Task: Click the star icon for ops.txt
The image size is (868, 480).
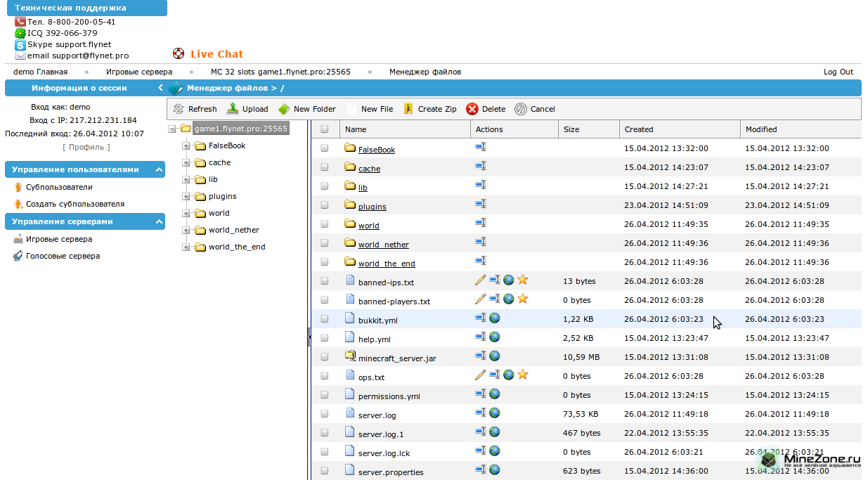Action: (522, 375)
